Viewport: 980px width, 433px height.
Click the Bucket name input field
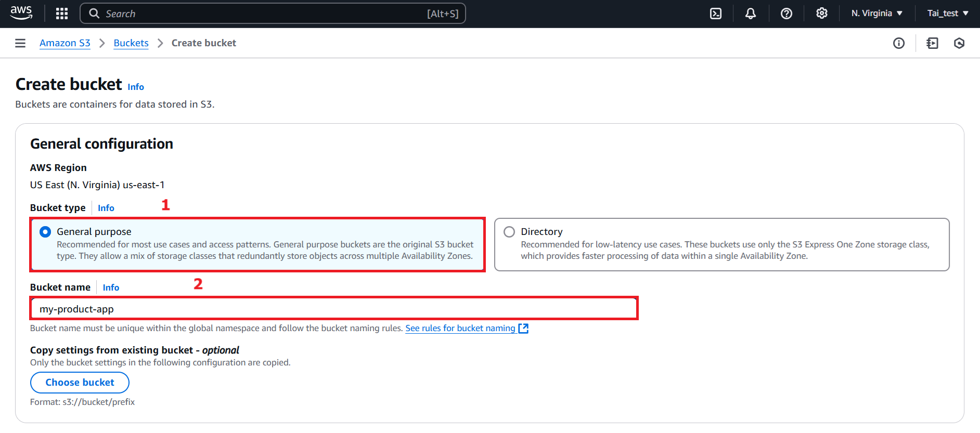click(334, 309)
